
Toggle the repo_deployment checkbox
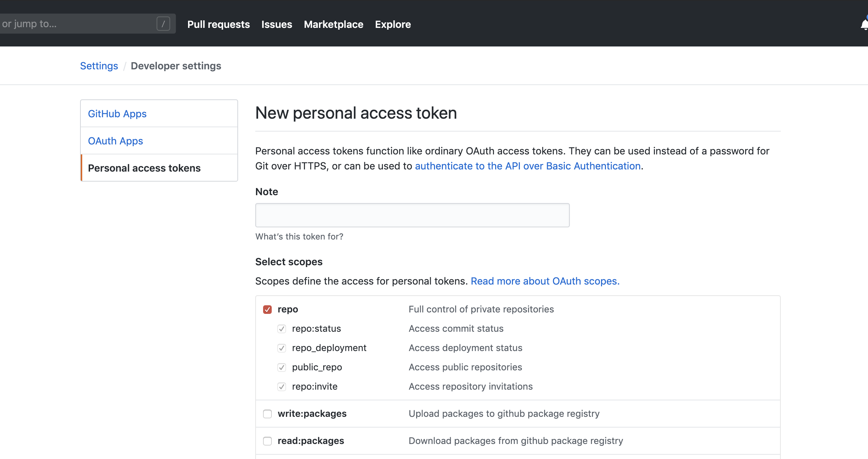coord(282,348)
